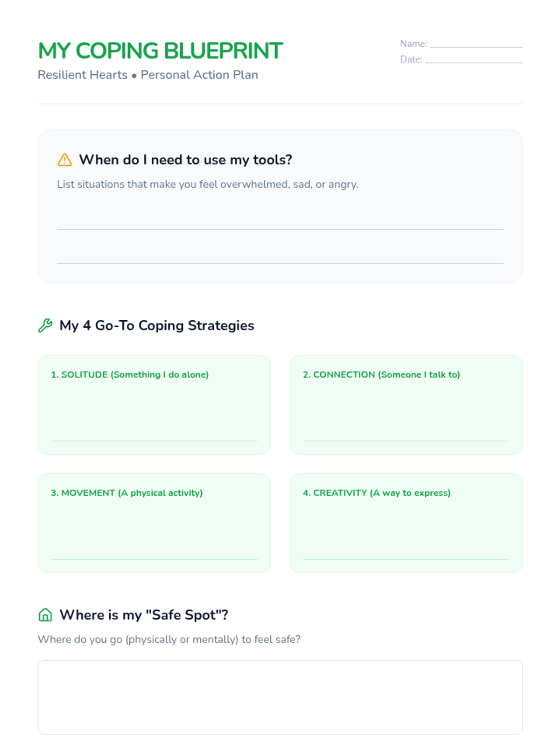Click the 'My 4 Go-To Coping Strategies' heading

pos(156,325)
